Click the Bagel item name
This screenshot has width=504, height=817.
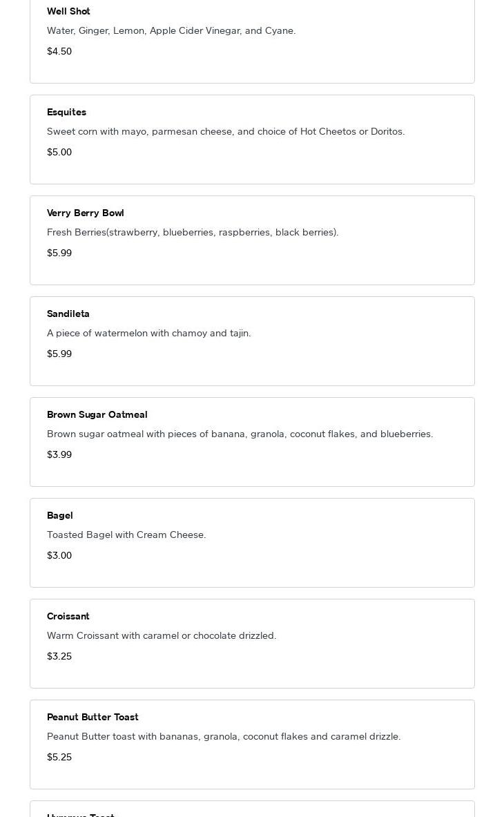click(x=60, y=515)
